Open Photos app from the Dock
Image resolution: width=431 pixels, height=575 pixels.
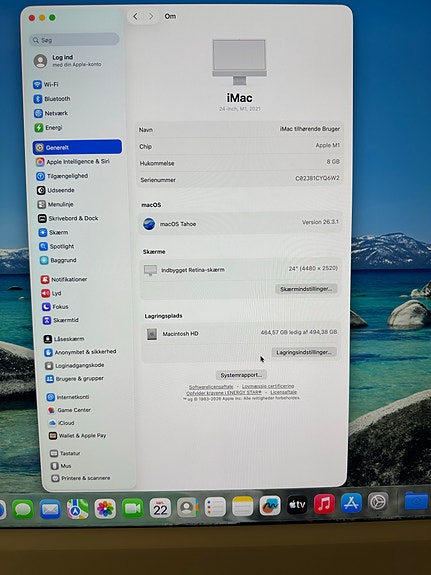pyautogui.click(x=105, y=509)
